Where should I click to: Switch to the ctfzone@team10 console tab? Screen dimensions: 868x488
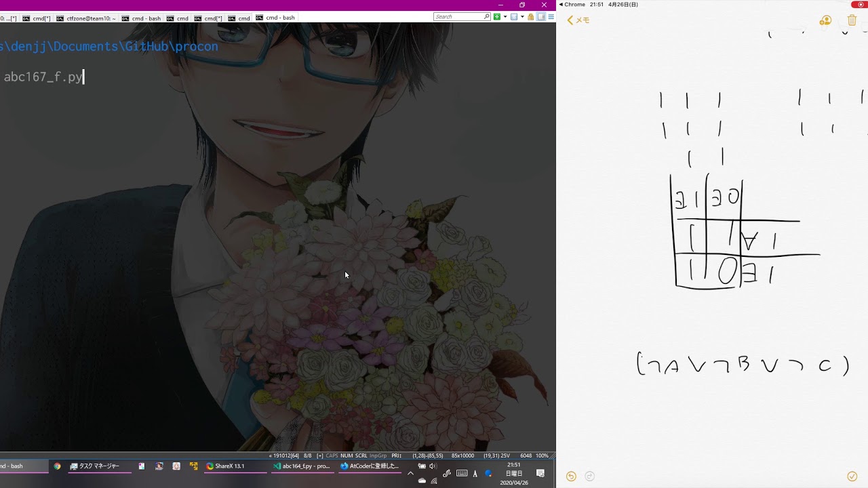point(85,18)
